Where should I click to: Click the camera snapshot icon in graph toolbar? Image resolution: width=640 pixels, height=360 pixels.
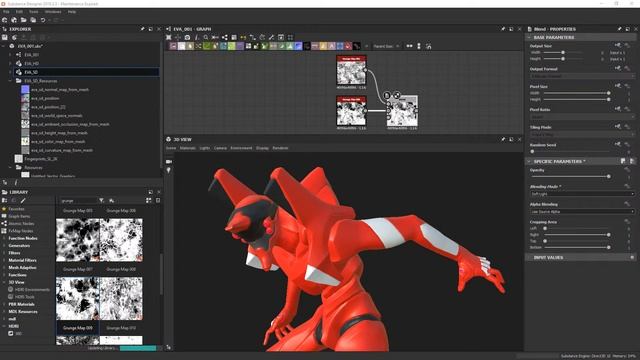pos(187,38)
